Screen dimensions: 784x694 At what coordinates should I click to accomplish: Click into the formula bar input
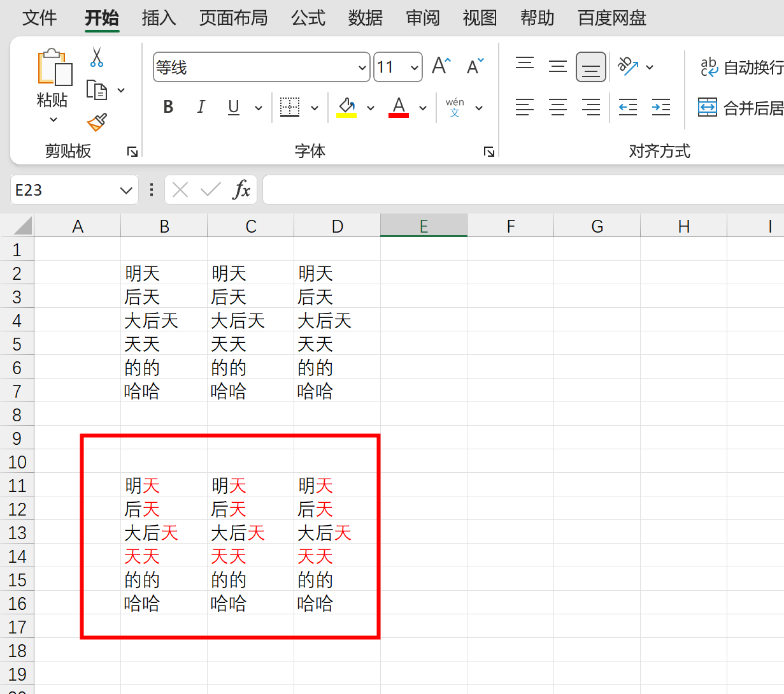pyautogui.click(x=524, y=190)
